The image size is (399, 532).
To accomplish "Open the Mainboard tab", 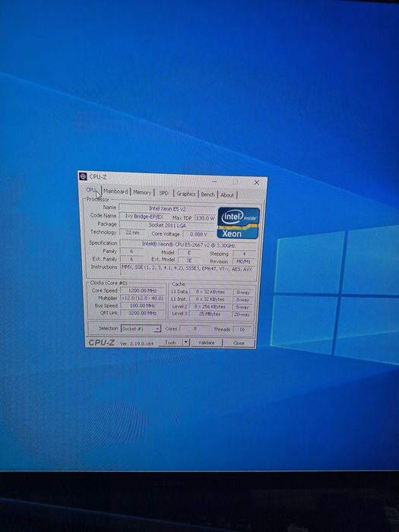I will 116,192.
